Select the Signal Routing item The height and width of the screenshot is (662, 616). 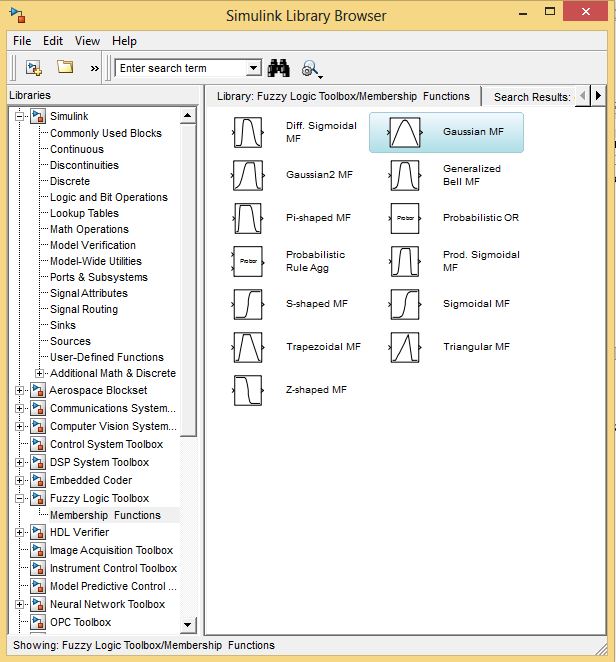click(x=84, y=309)
